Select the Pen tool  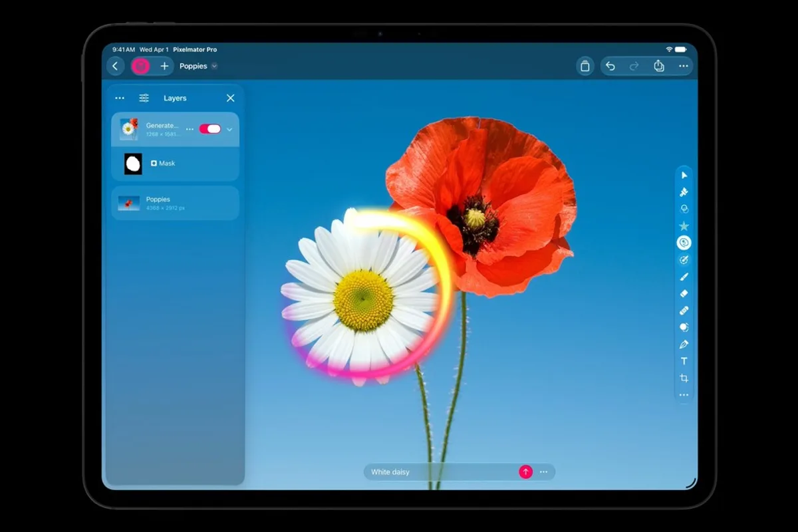click(684, 344)
